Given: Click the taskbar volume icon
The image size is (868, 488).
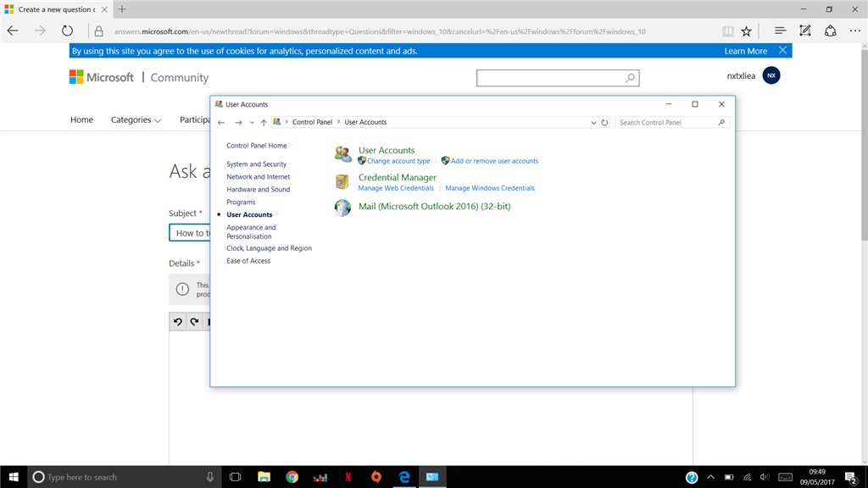Looking at the screenshot, I should 765,477.
